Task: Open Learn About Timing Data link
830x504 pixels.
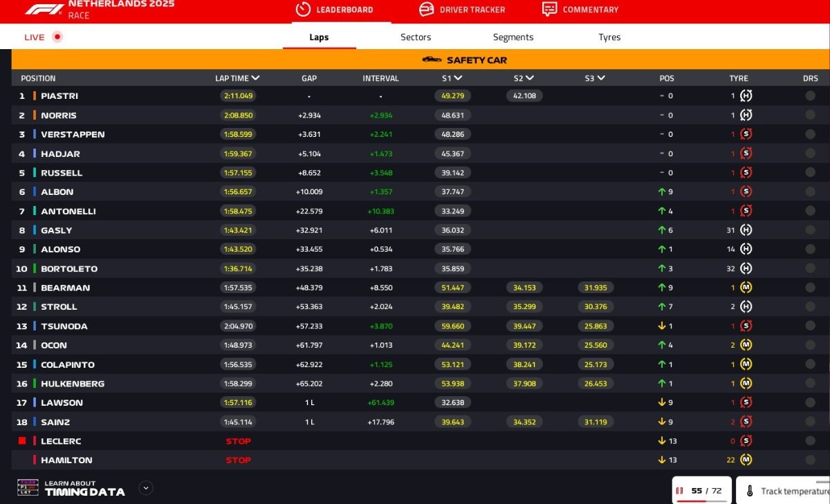Action: (x=84, y=488)
